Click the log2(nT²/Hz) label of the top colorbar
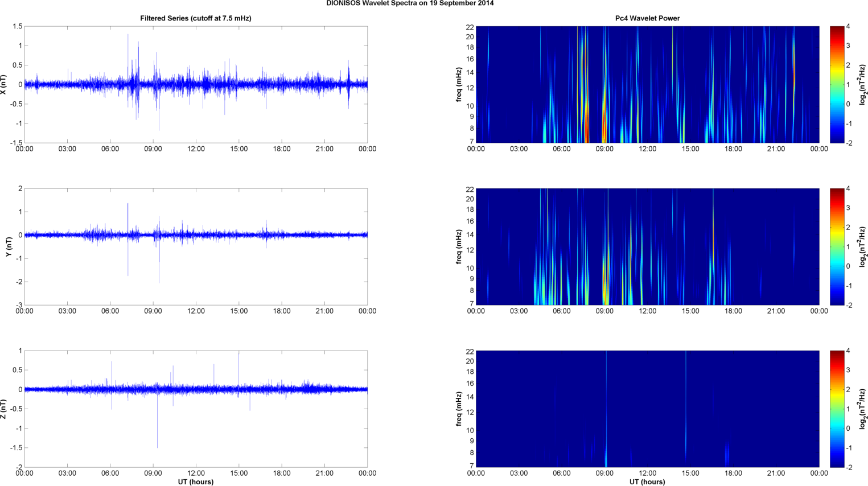The image size is (868, 486). 863,84
